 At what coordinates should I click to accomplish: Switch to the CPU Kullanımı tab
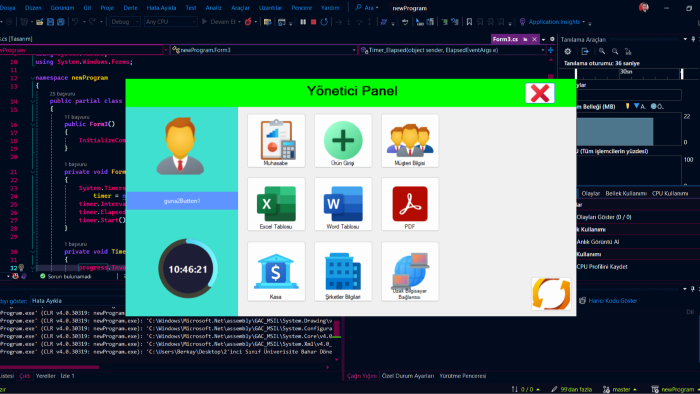[670, 193]
